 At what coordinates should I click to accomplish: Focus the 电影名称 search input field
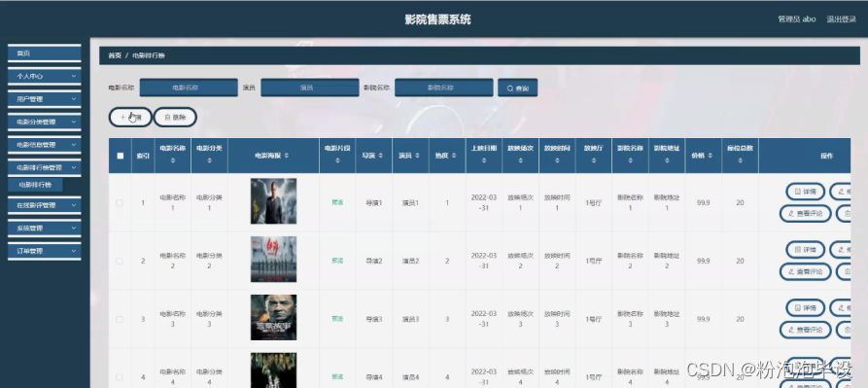(189, 88)
